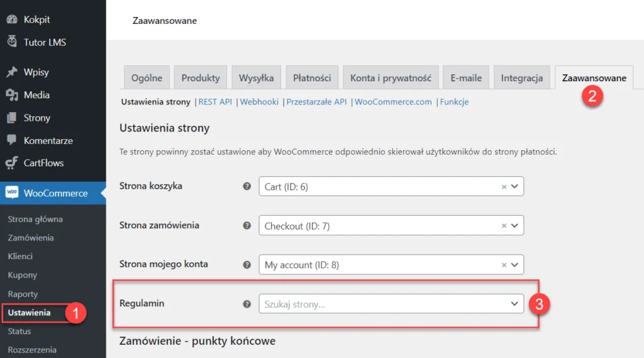Open the REST API subsection link
This screenshot has width=644, height=358.
pyautogui.click(x=215, y=101)
